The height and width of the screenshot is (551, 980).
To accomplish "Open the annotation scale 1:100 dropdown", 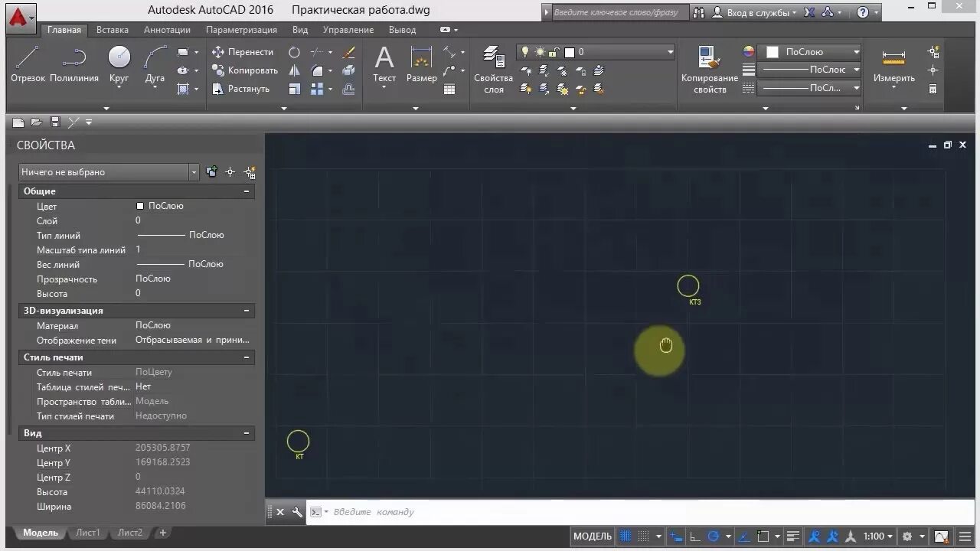I will click(878, 536).
